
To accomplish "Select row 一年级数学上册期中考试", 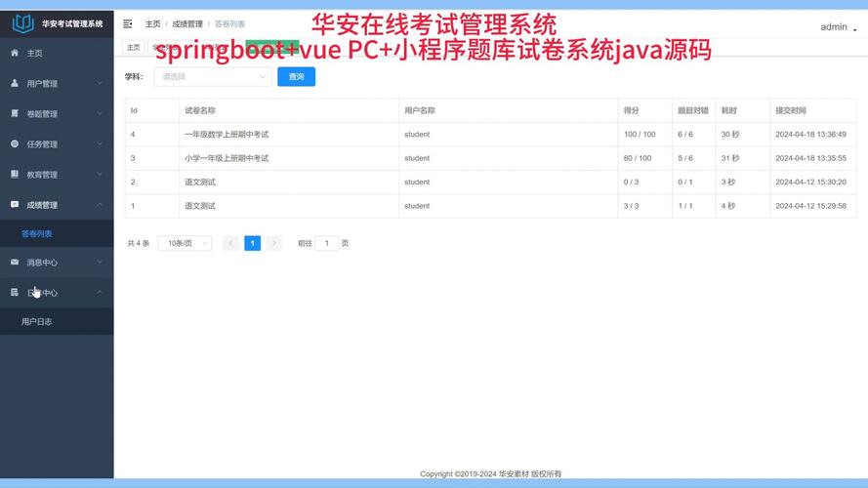I will [x=490, y=135].
